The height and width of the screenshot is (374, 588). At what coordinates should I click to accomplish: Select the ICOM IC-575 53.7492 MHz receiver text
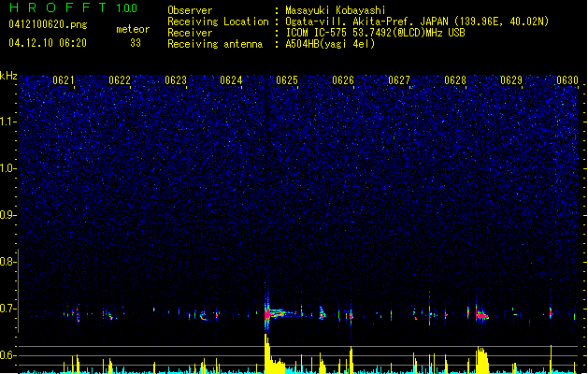(x=376, y=33)
